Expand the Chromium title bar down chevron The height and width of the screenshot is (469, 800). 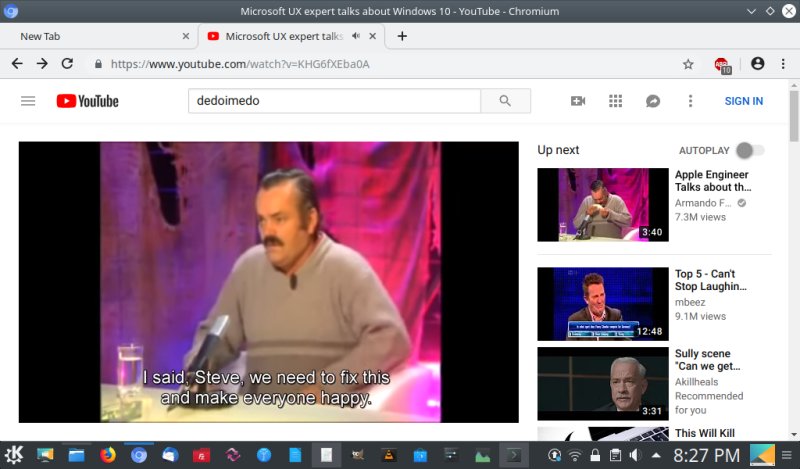coord(751,11)
